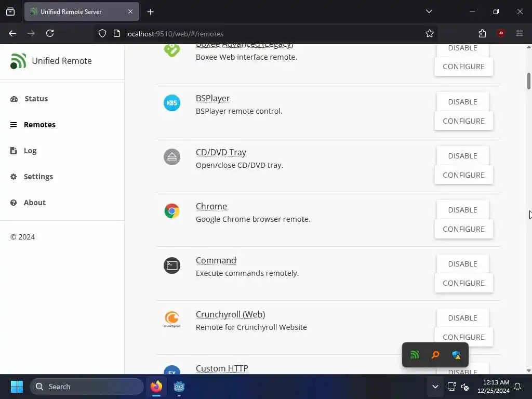
Task: Configure the Boxee Advanced remote
Action: (x=463, y=66)
